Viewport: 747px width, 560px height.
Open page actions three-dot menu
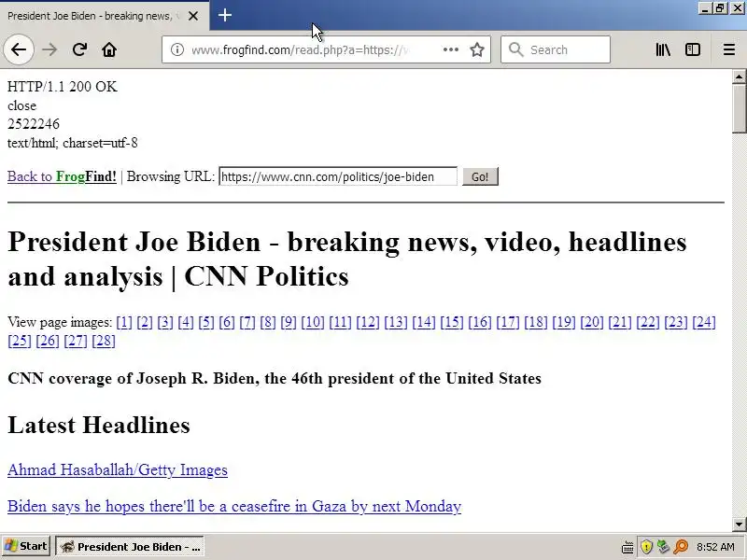pyautogui.click(x=451, y=49)
